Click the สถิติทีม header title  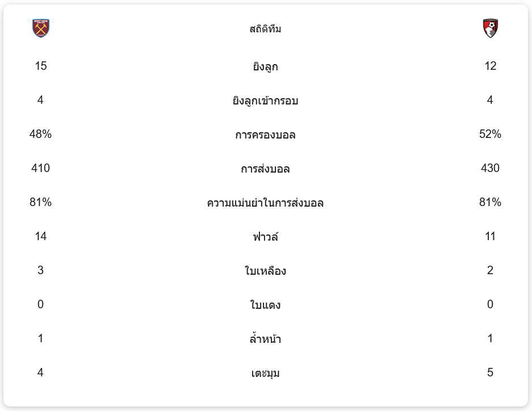click(x=265, y=29)
